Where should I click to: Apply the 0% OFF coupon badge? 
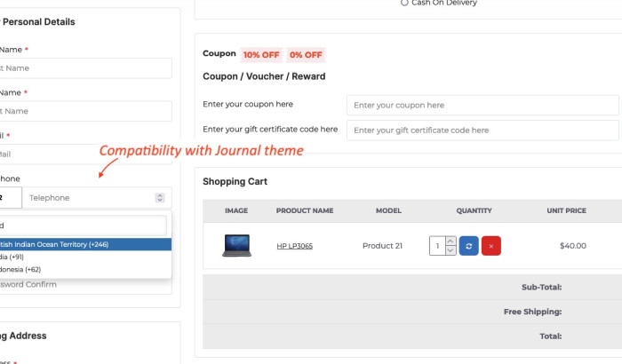(x=306, y=55)
